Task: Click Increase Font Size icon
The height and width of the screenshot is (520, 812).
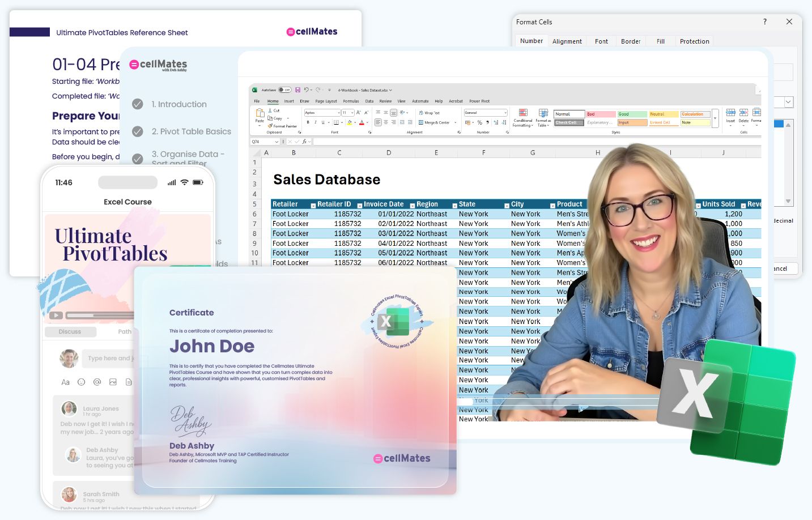Action: pyautogui.click(x=358, y=113)
